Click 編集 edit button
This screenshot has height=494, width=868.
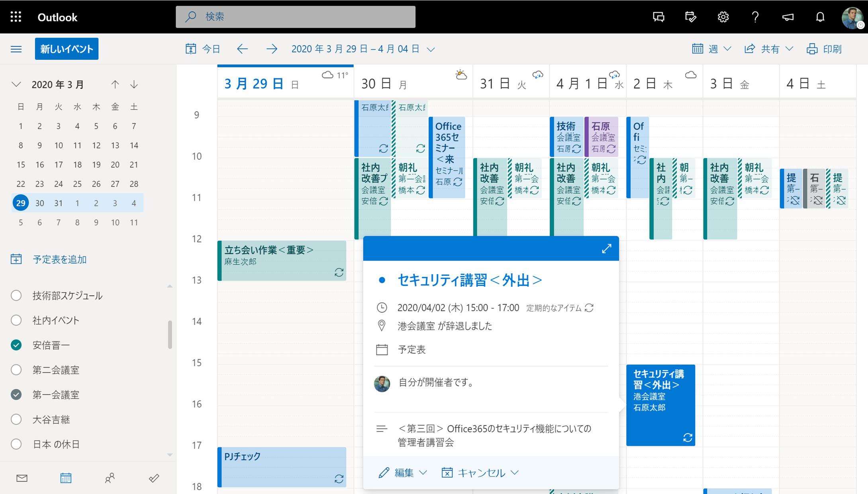pyautogui.click(x=396, y=472)
